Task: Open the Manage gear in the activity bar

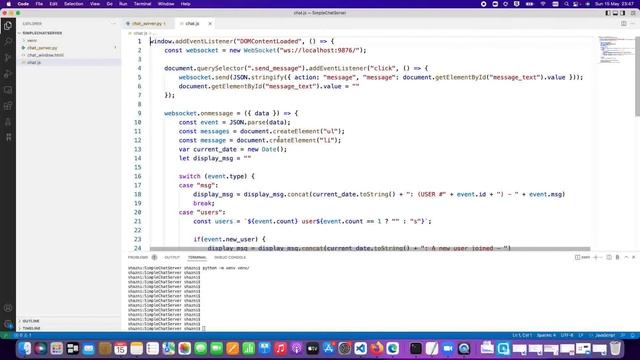Action: click(8, 324)
